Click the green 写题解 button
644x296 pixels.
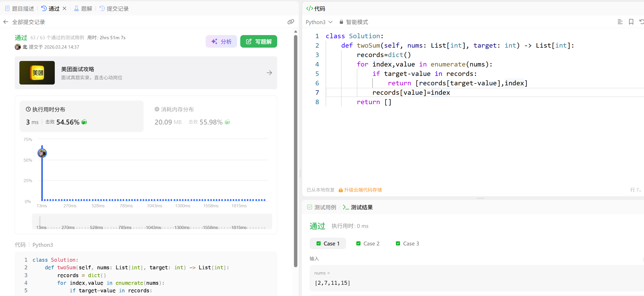tap(259, 41)
